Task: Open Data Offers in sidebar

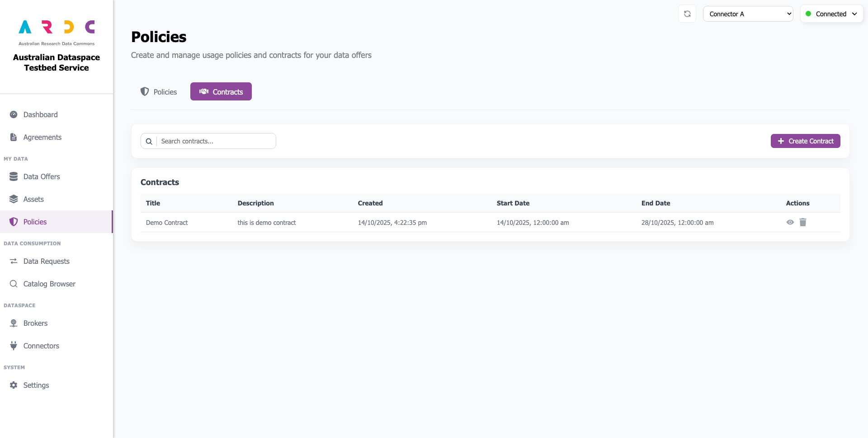Action: click(x=57, y=176)
